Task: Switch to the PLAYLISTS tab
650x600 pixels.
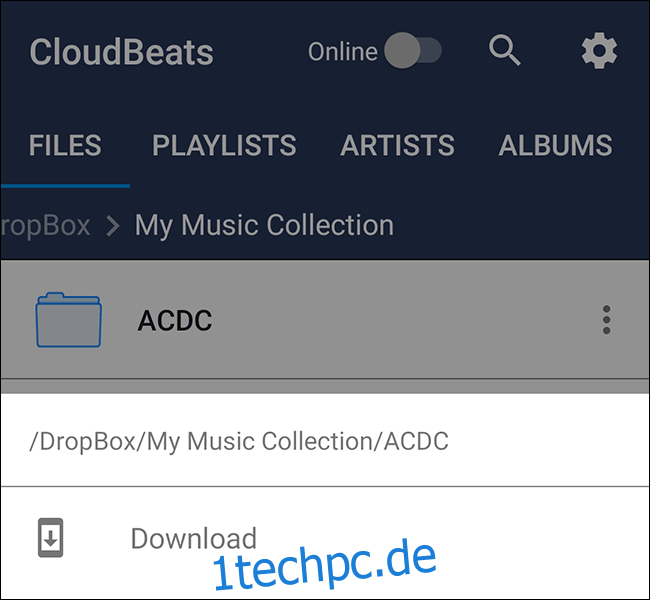Action: pos(224,146)
